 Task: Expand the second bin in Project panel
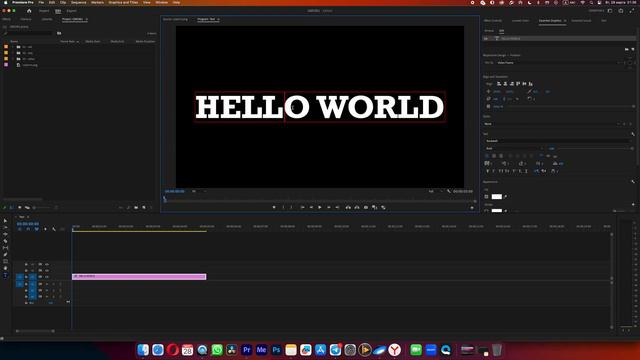click(13, 53)
